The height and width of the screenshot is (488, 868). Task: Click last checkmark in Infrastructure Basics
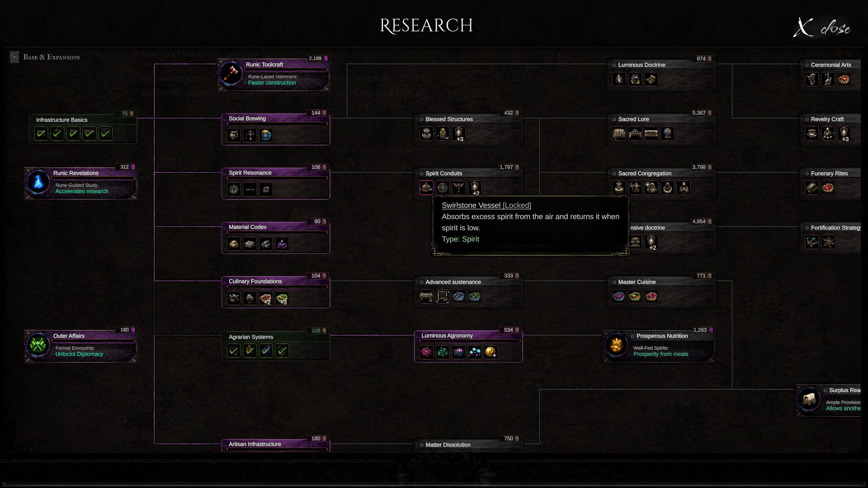click(105, 134)
